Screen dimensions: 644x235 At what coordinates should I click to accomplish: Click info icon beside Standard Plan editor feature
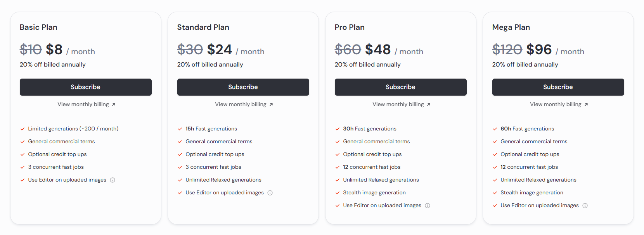click(270, 193)
